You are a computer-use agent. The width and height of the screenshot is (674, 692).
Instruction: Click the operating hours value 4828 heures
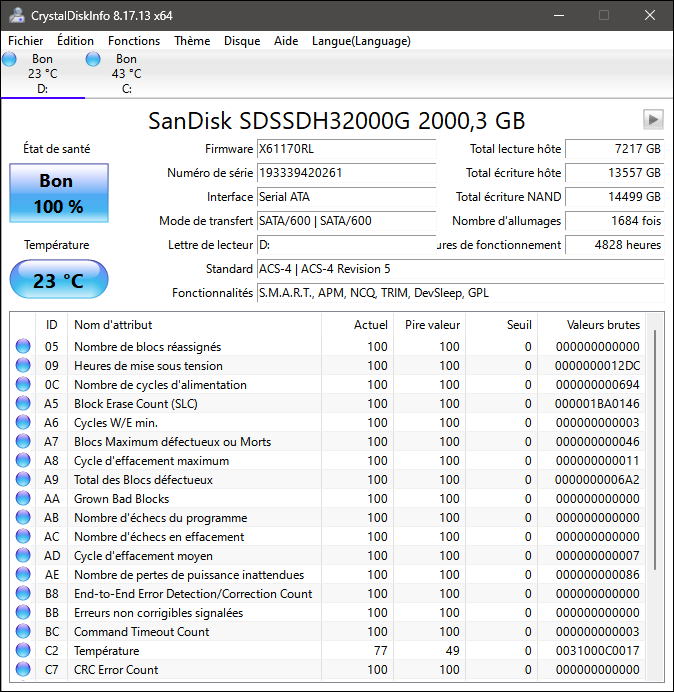tap(614, 245)
